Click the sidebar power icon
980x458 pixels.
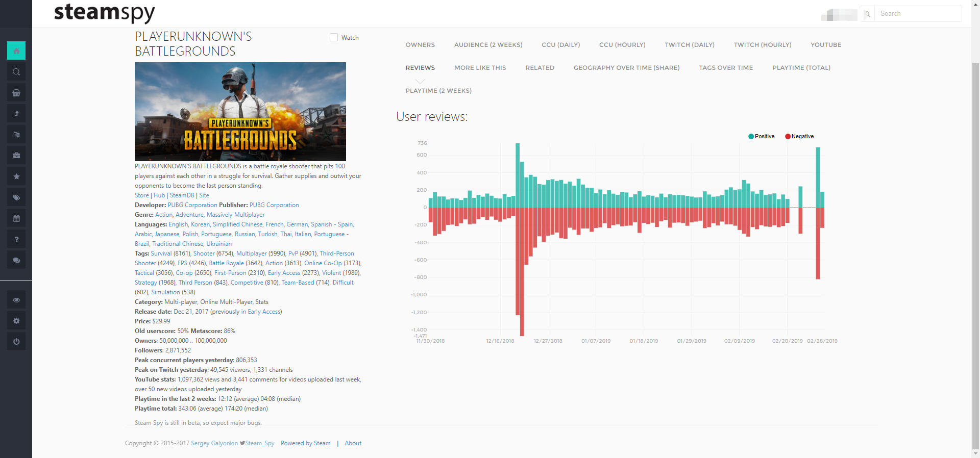coord(16,342)
